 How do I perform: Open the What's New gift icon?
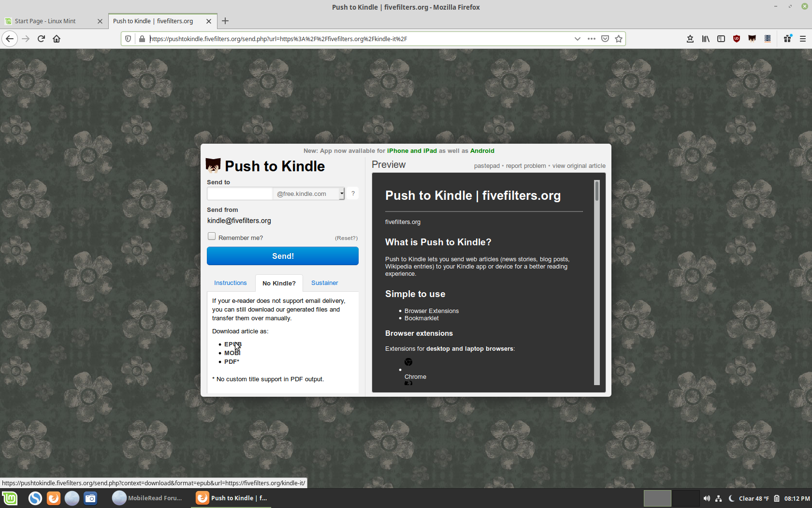788,39
